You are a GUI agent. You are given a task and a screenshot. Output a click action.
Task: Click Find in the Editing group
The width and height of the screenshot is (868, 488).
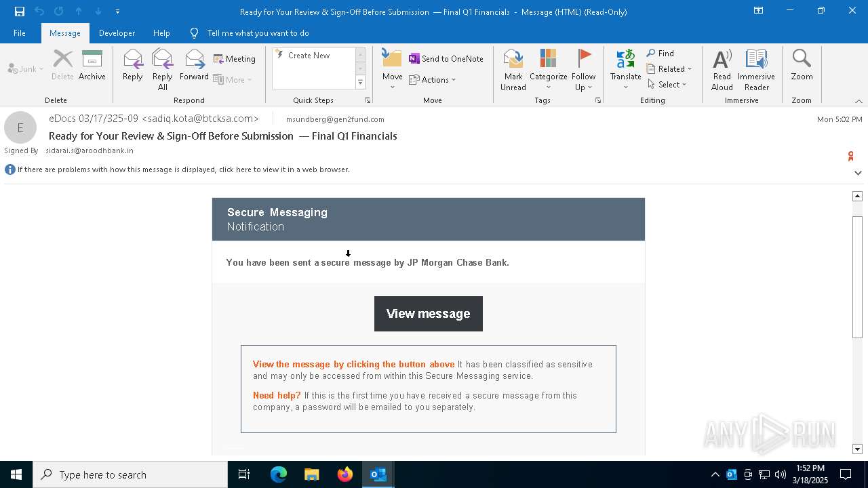[x=660, y=54]
